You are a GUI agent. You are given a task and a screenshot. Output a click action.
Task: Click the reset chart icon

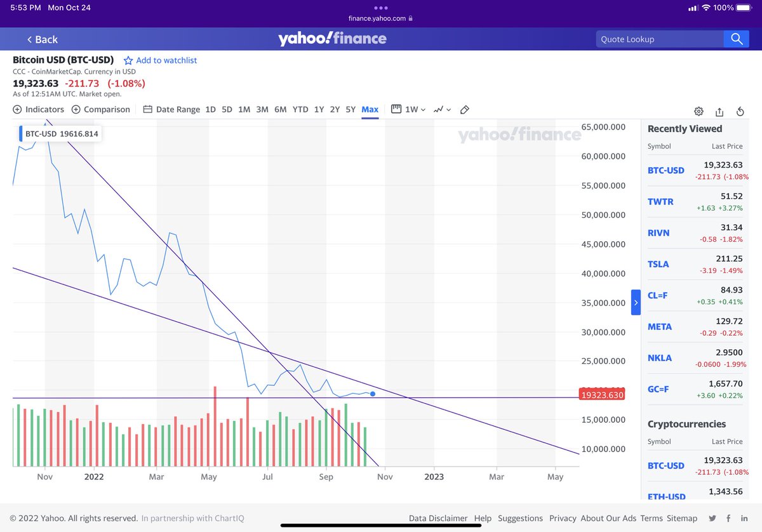point(740,111)
